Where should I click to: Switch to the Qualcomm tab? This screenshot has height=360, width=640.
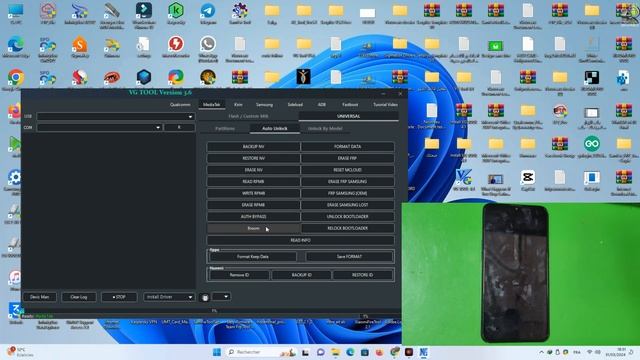pyautogui.click(x=180, y=104)
